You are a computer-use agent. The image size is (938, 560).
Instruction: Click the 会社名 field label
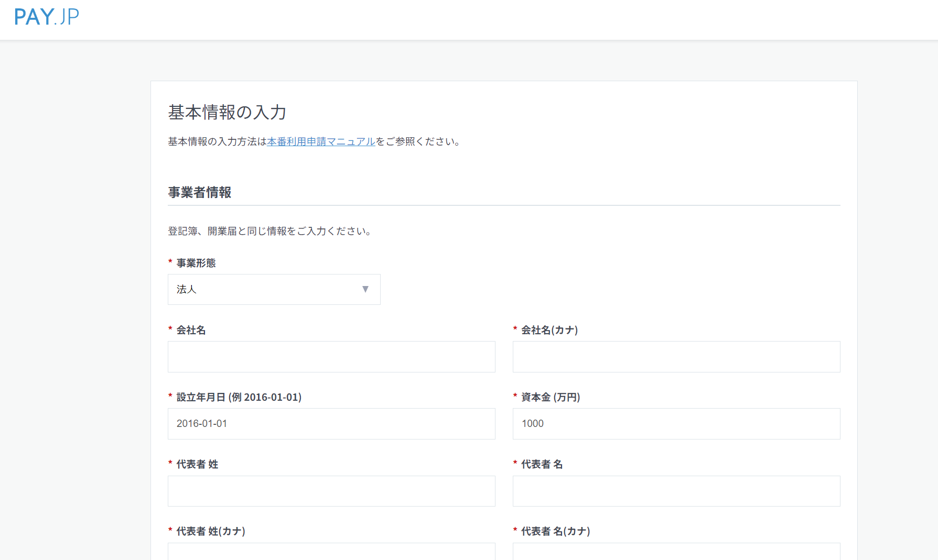(x=191, y=330)
